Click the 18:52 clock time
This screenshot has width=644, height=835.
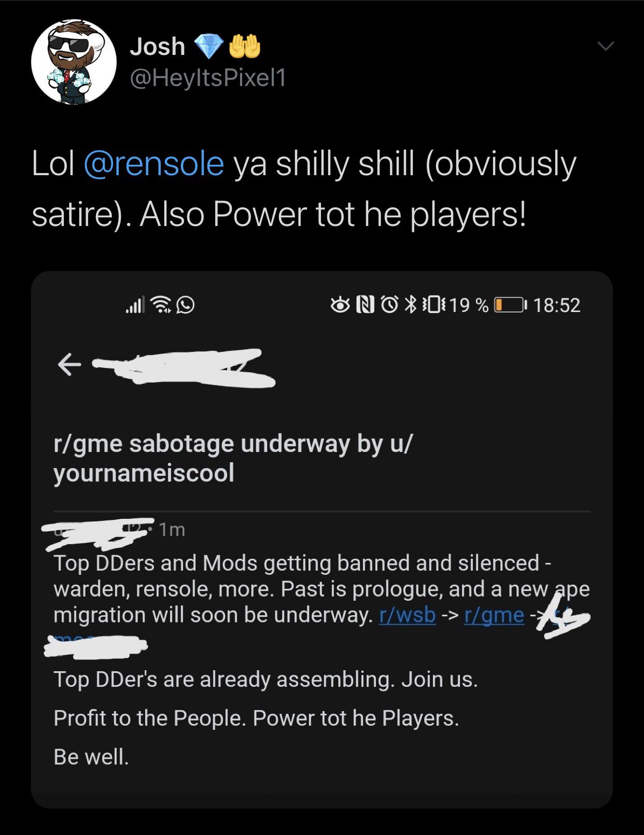[556, 305]
